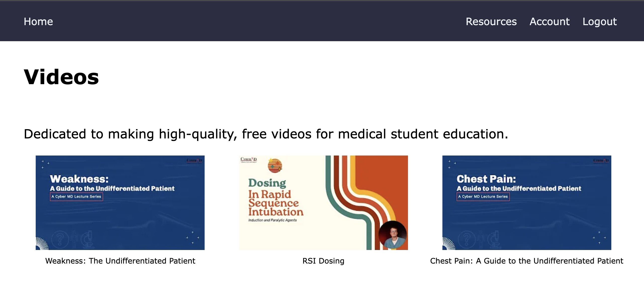Open the Dosing In Rapid Sequence Intubation thumbnail
Image resolution: width=644 pixels, height=302 pixels.
tap(323, 203)
